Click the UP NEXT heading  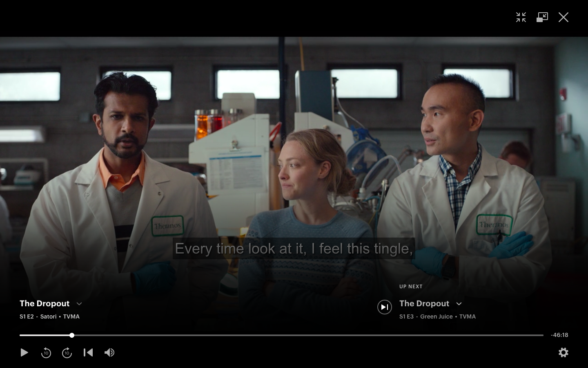(411, 287)
